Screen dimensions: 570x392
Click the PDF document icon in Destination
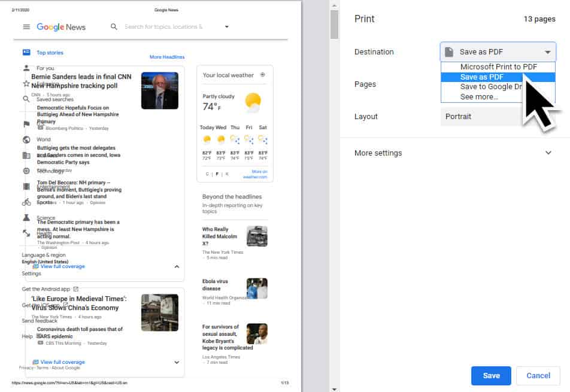tap(449, 52)
